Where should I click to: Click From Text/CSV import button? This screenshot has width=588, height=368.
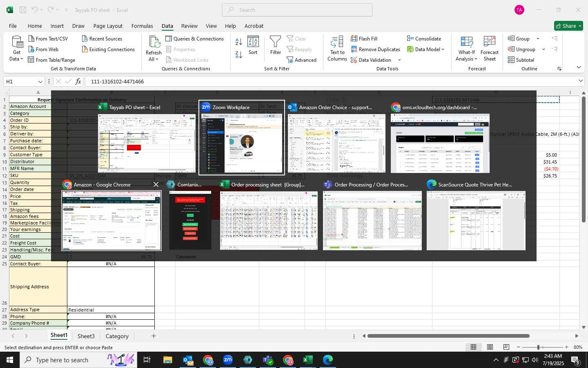coord(48,38)
